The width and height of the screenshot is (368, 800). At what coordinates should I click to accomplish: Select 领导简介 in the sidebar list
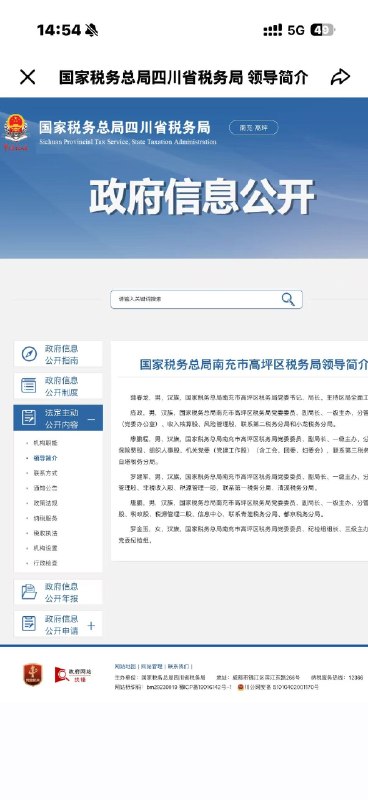[45, 458]
